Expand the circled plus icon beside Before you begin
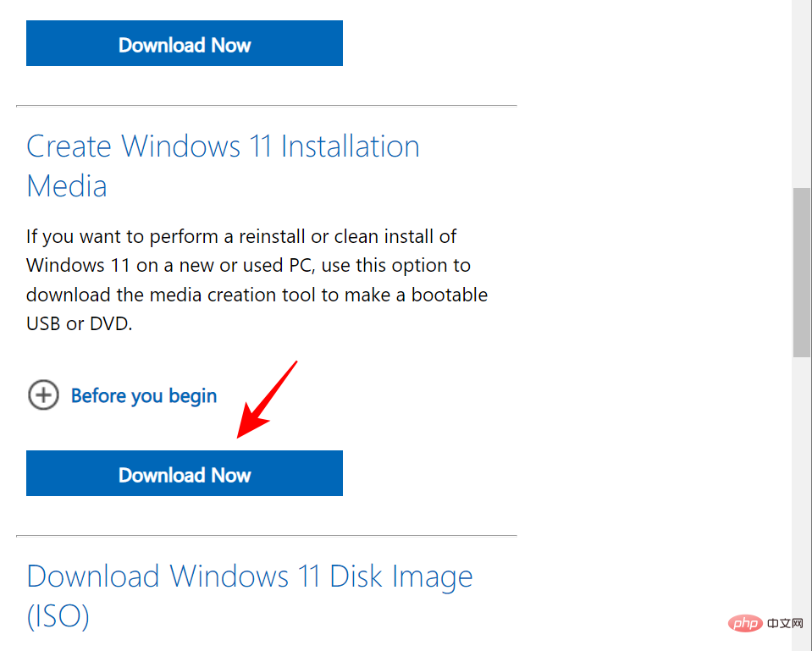Viewport: 812px width, 651px height. pyautogui.click(x=43, y=395)
